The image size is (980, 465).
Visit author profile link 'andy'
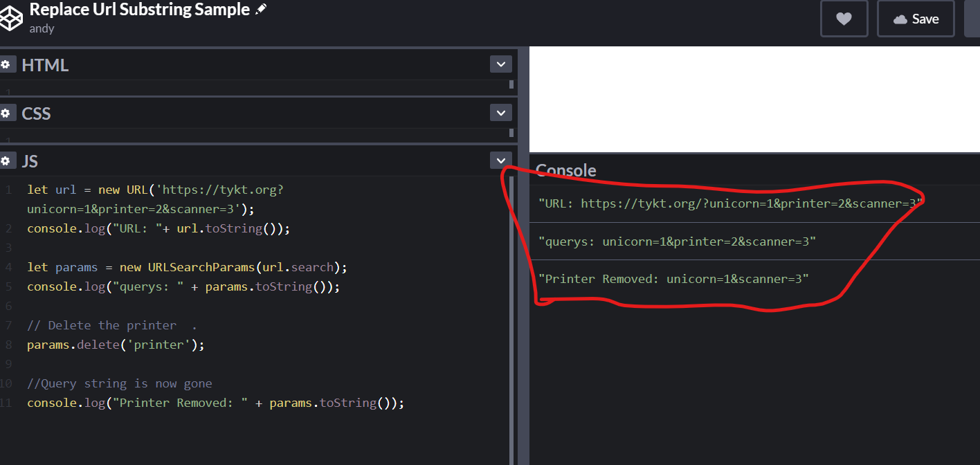coord(42,28)
